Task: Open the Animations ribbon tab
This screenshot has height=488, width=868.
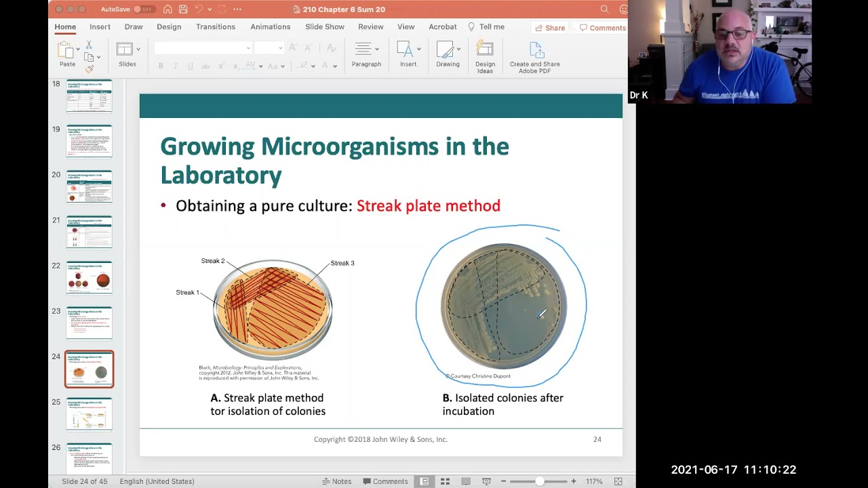Action: (x=271, y=27)
